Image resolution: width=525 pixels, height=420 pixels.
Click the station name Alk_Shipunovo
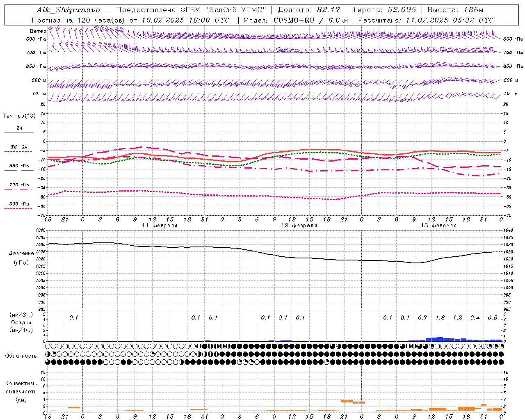68,10
